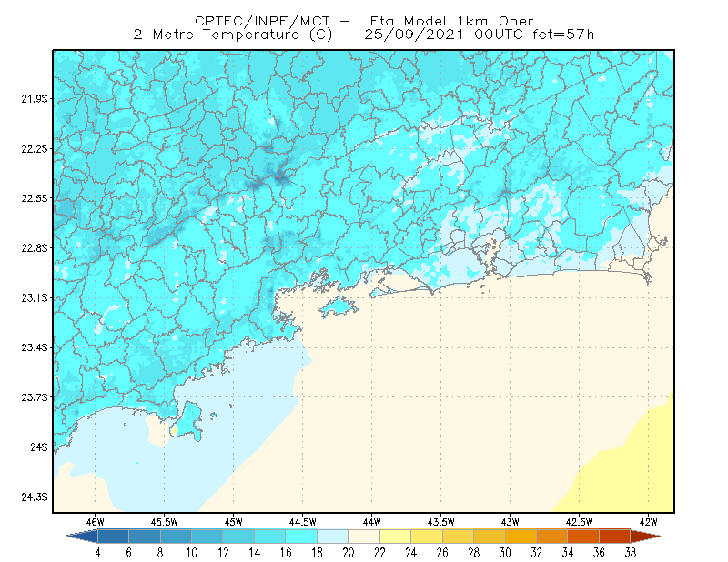The width and height of the screenshot is (728, 562).
Task: Click the left blue arrow of the colorbar
Action: [82, 537]
